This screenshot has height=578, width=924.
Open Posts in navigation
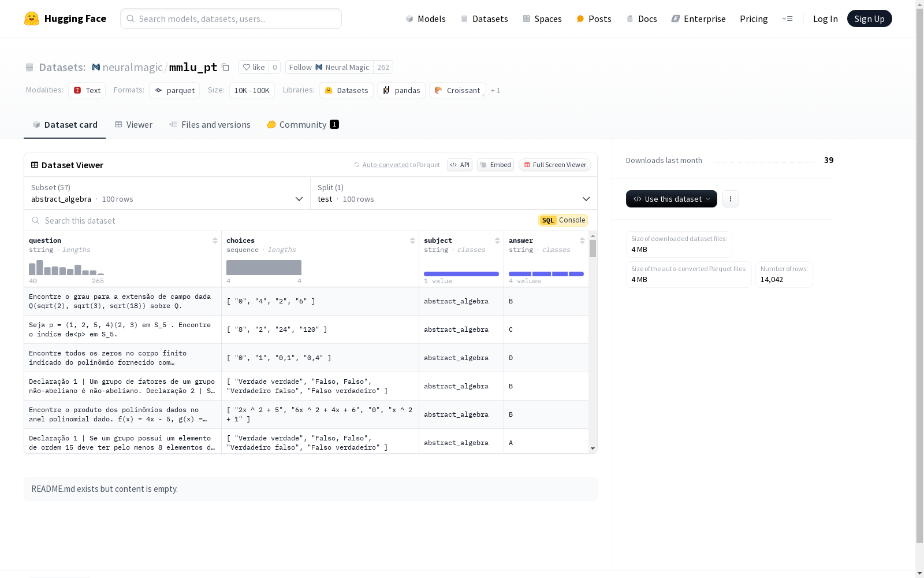[x=594, y=18]
